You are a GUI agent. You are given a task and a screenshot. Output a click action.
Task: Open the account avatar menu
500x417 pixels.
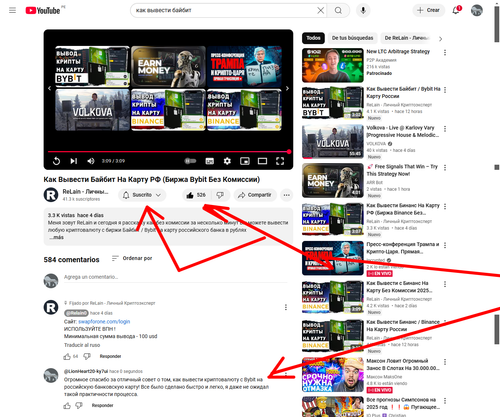click(477, 10)
